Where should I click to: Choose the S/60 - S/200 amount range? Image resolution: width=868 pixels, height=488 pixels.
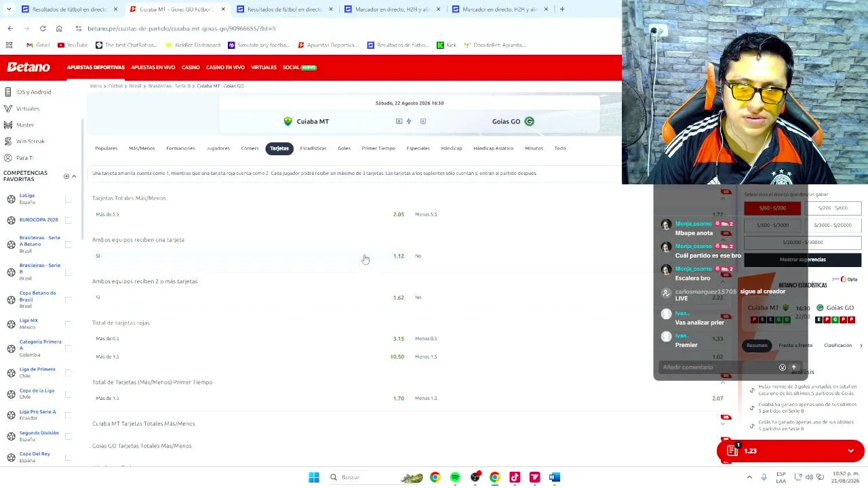point(772,208)
